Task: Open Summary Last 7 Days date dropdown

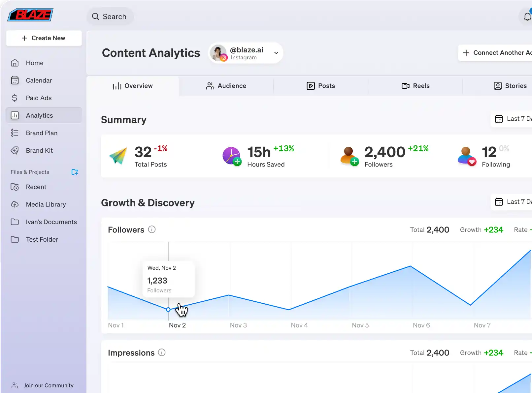Action: pyautogui.click(x=512, y=119)
